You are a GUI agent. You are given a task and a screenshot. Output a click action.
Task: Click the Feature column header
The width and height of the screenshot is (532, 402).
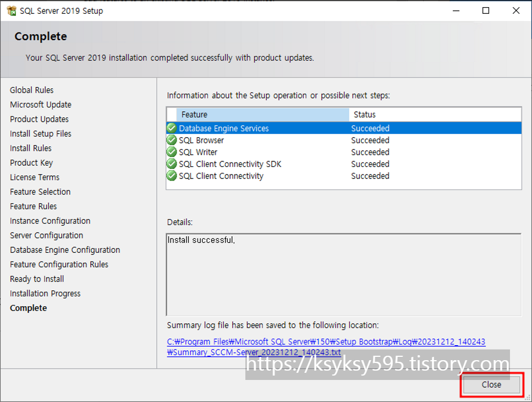tap(262, 115)
